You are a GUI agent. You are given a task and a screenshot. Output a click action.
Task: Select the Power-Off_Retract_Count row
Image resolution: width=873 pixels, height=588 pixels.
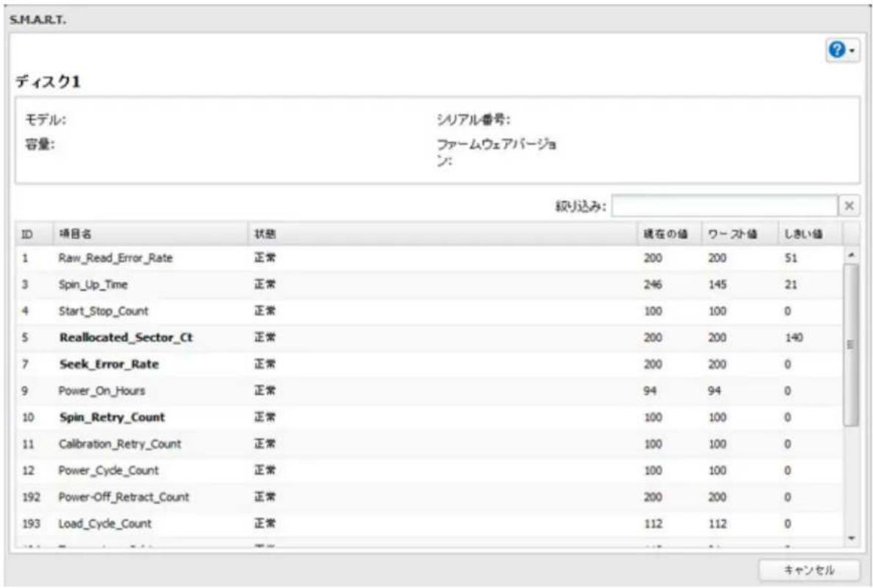click(x=430, y=497)
